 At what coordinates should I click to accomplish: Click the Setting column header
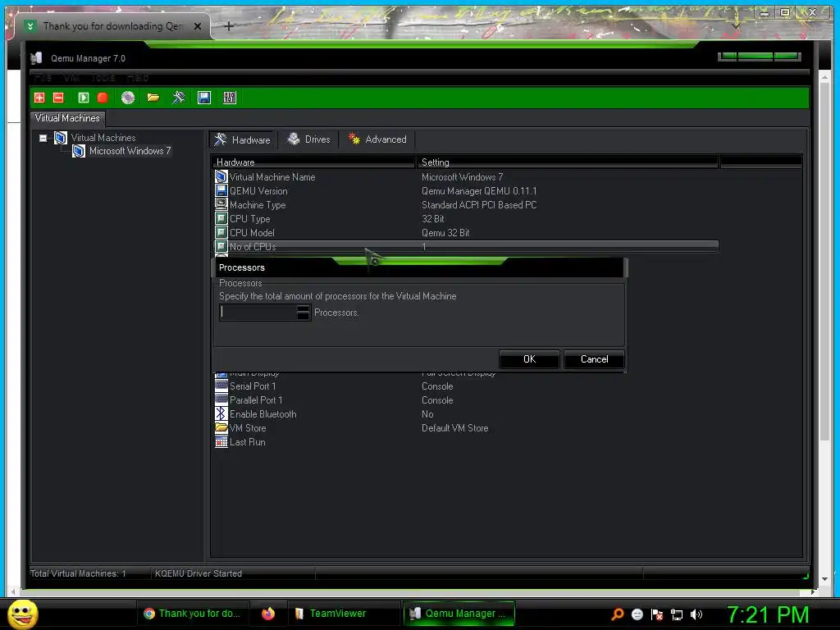pyautogui.click(x=568, y=162)
